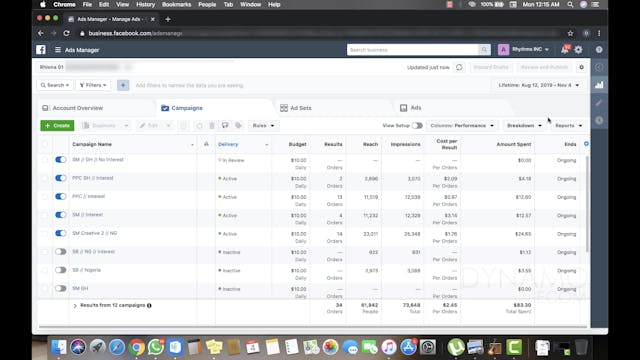Switch to the Ads tab
The width and height of the screenshot is (640, 360).
point(411,108)
